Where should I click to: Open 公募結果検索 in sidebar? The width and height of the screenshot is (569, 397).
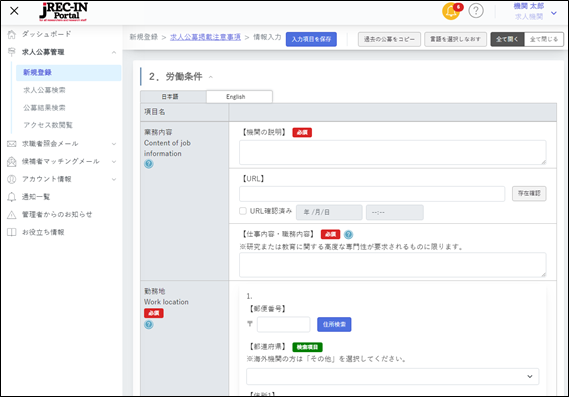tap(44, 108)
